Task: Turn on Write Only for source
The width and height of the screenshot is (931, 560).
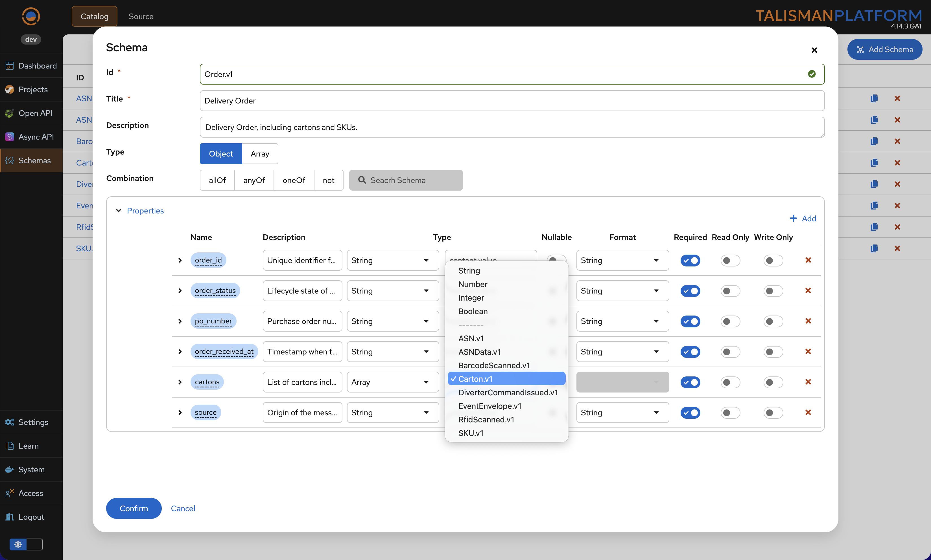Action: 773,413
